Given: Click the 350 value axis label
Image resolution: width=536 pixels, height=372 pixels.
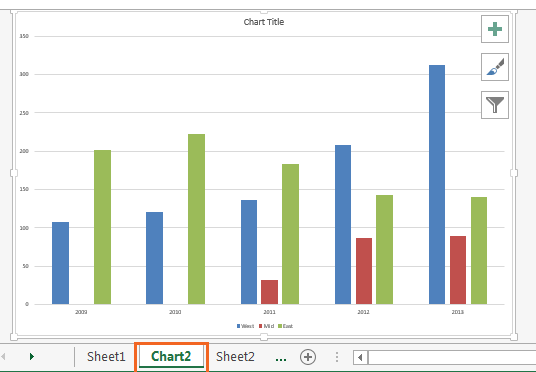Looking at the screenshot, I should pos(24,36).
